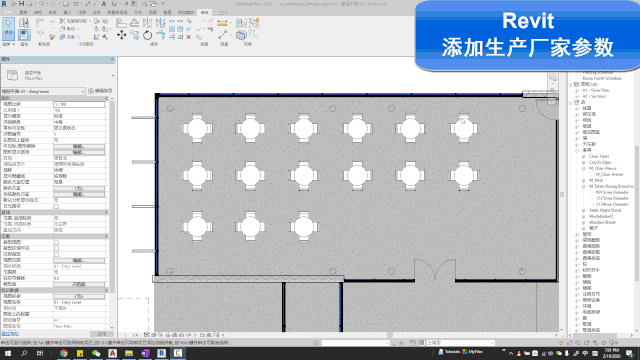Open File Explorer from the taskbar
The image size is (640, 360).
[x=129, y=353]
